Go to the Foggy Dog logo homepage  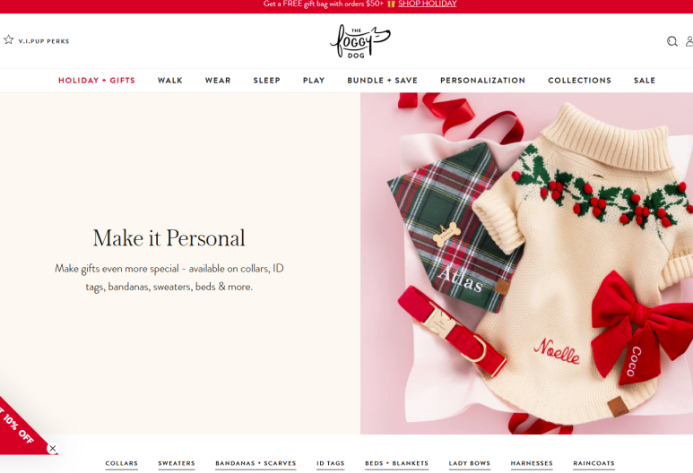pyautogui.click(x=360, y=41)
